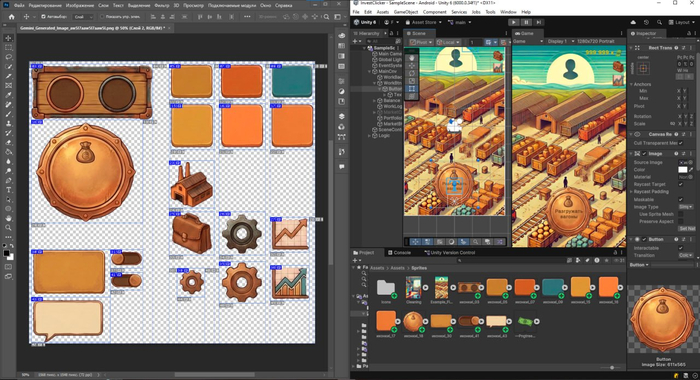Image resolution: width=700 pixels, height=380 pixels.
Task: Toggle Use Sprite Mesh checkbox
Action: 680,214
